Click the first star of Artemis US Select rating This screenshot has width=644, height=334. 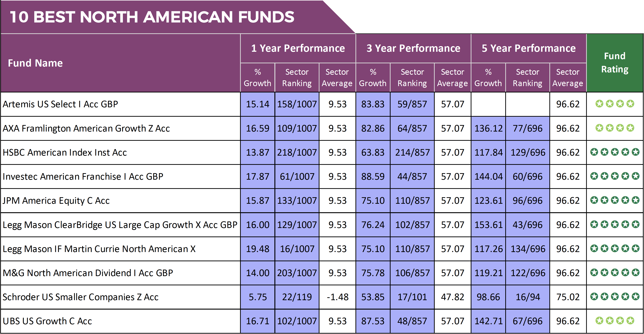599,103
